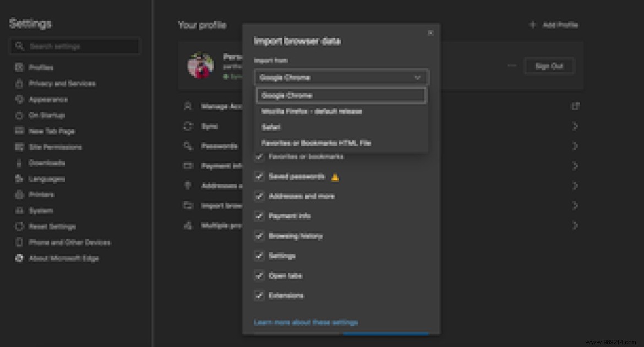
Task: Click the plus icon for Add Profile
Action: coord(533,25)
